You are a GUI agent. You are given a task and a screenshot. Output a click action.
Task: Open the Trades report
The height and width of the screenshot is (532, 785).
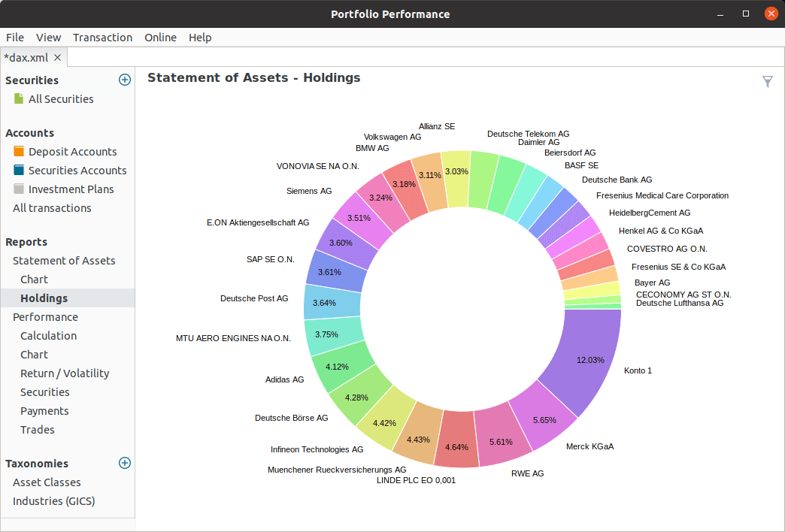(38, 429)
